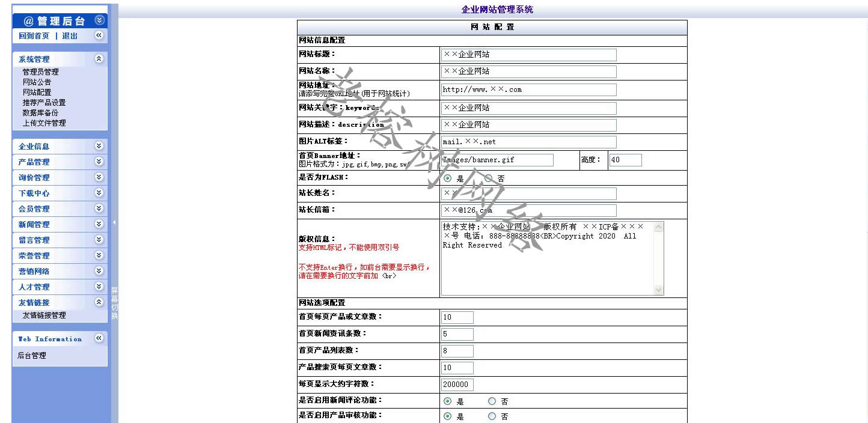Open 上传文件管理 in sidebar
This screenshot has height=423, width=868.
[44, 123]
